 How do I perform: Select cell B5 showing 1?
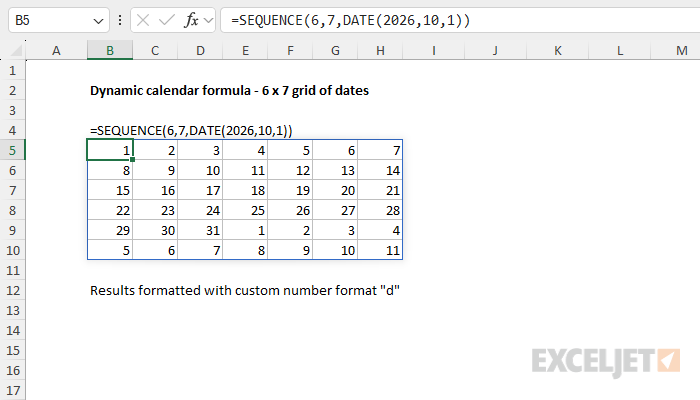pyautogui.click(x=110, y=150)
